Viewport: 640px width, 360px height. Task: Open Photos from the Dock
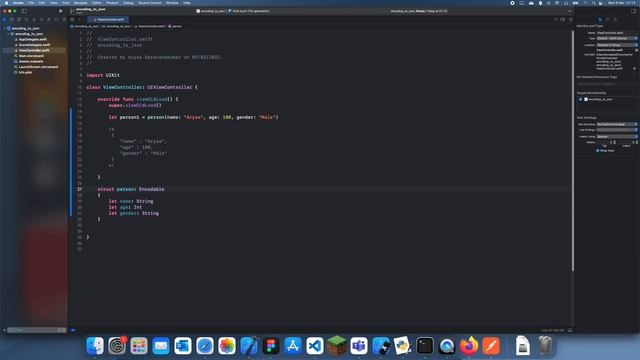click(x=227, y=346)
